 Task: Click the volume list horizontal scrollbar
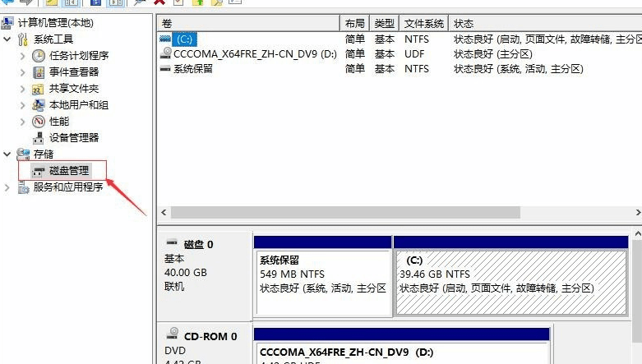pyautogui.click(x=345, y=212)
